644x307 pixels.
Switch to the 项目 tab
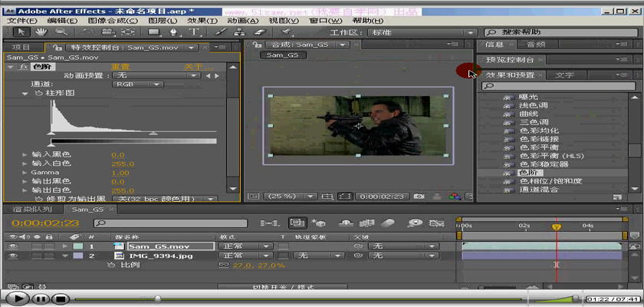(21, 48)
